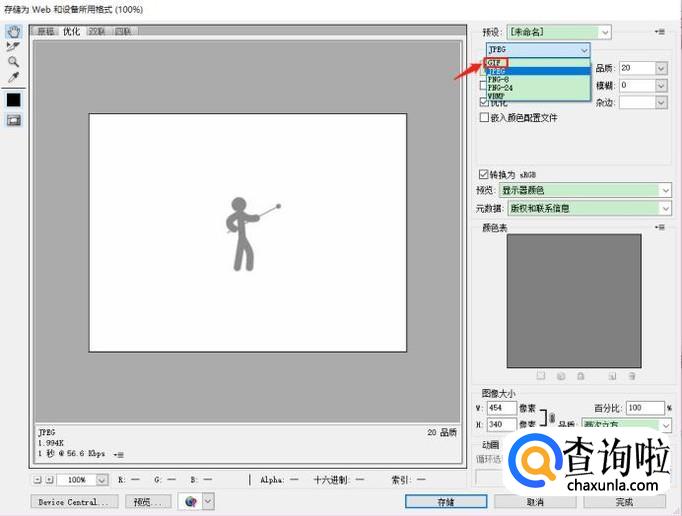Viewport: 682px width, 516px height.
Task: Select the Zoom tool
Action: 13,61
